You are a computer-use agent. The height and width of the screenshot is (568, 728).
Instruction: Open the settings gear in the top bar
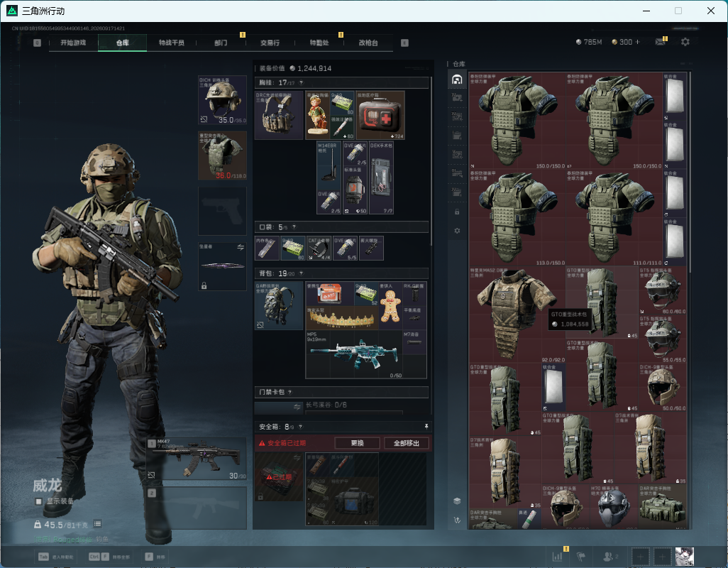point(685,42)
